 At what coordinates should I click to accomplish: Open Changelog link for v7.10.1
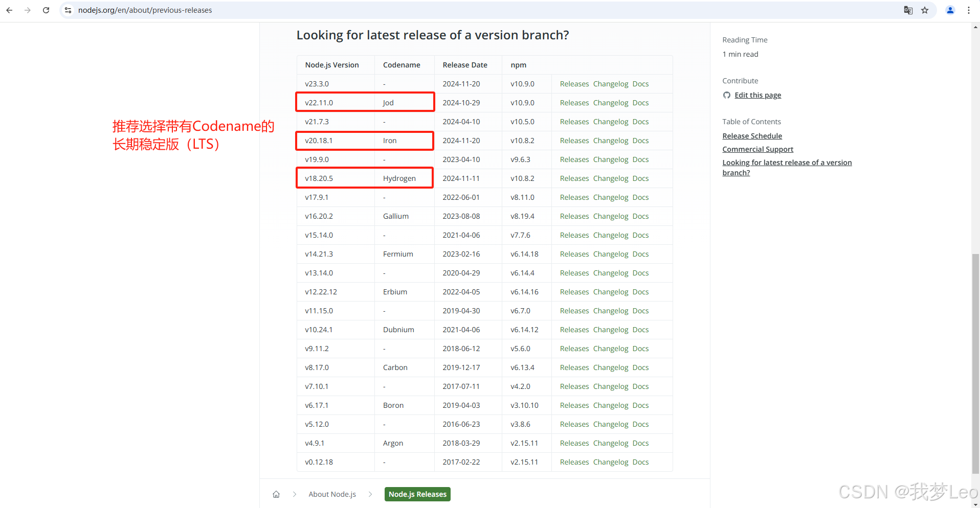coord(611,386)
